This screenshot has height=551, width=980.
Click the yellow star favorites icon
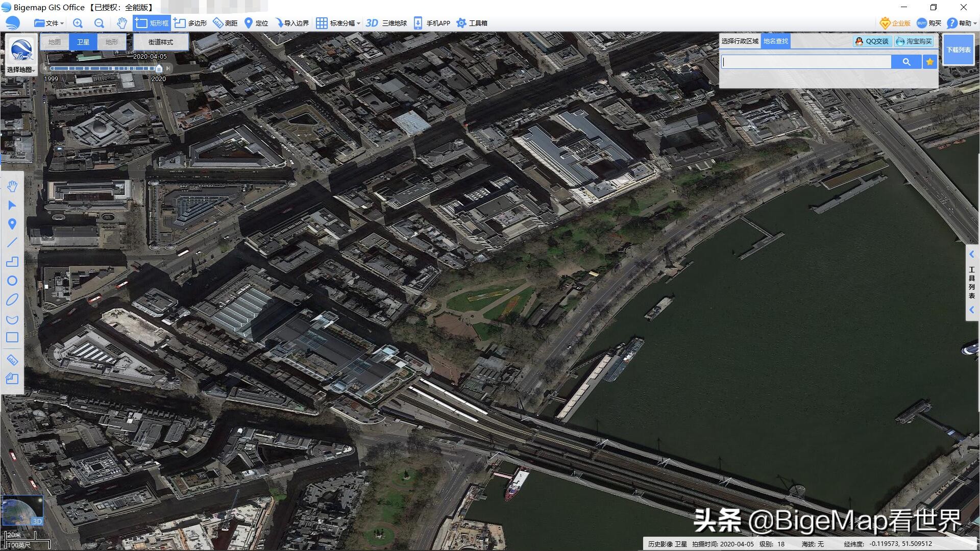(930, 62)
